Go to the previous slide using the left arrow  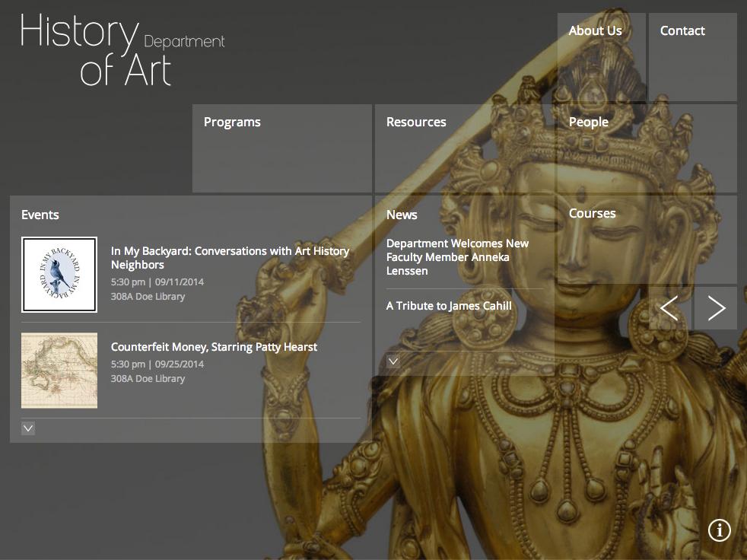tap(669, 308)
